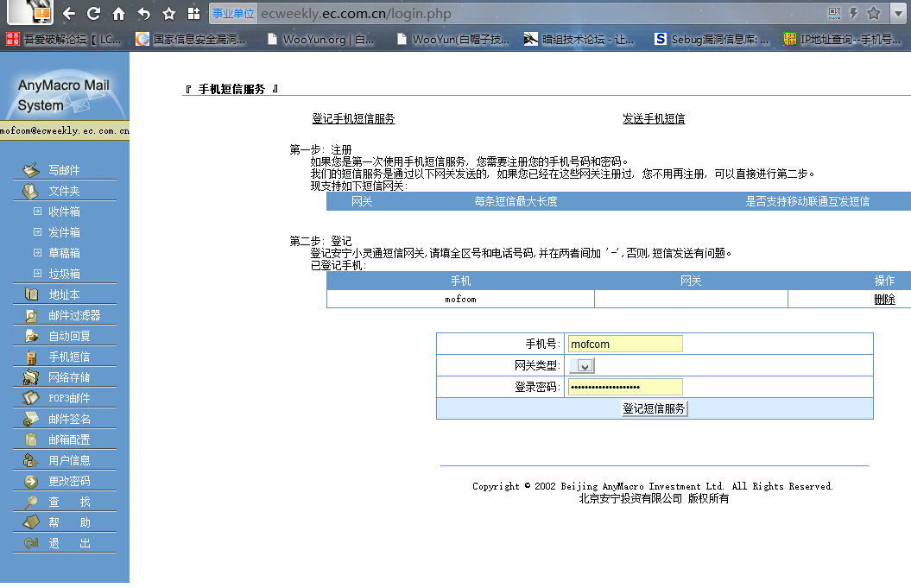Viewport: 911px width, 588px height.
Task: Open 垃圾箱 trash folder
Action: point(64,274)
